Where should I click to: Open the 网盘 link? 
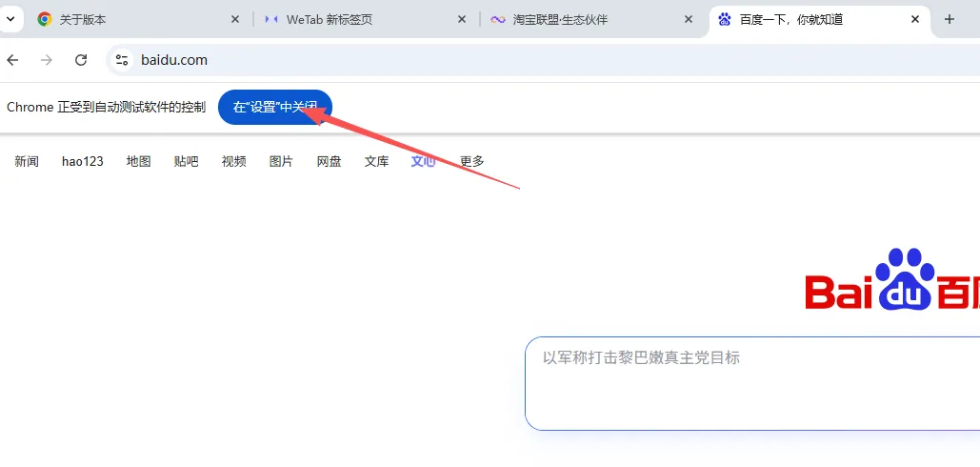pos(329,161)
